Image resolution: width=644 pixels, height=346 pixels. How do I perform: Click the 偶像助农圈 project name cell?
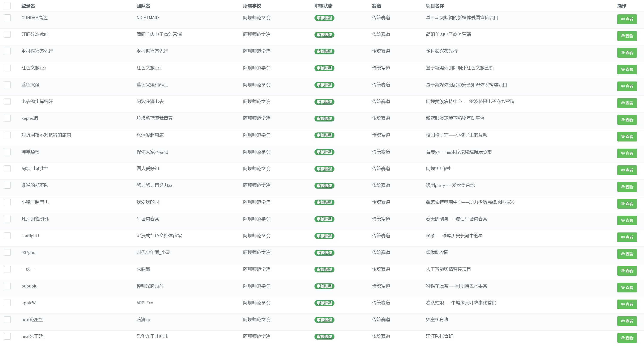point(437,252)
